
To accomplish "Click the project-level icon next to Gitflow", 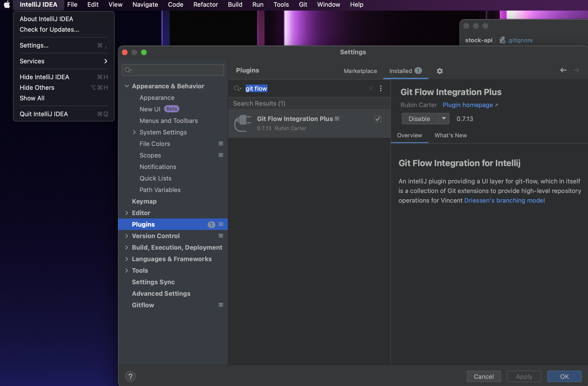I will pos(221,305).
